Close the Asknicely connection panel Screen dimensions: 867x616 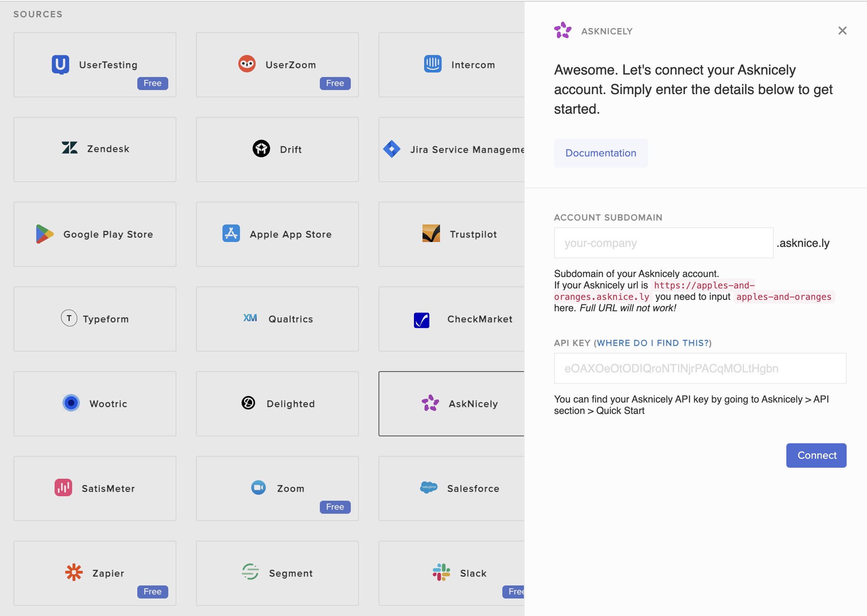843,31
